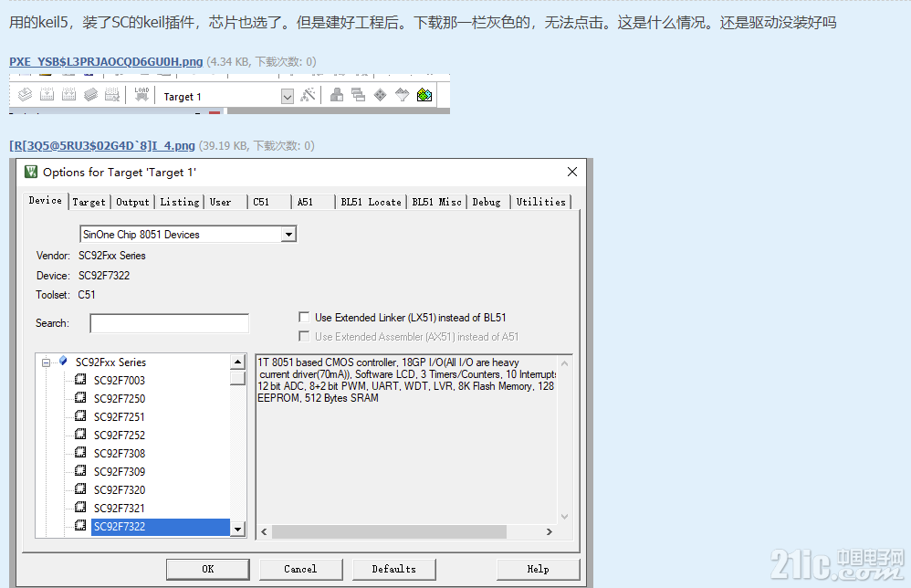
Task: Switch to the Listing tab
Action: click(x=180, y=202)
